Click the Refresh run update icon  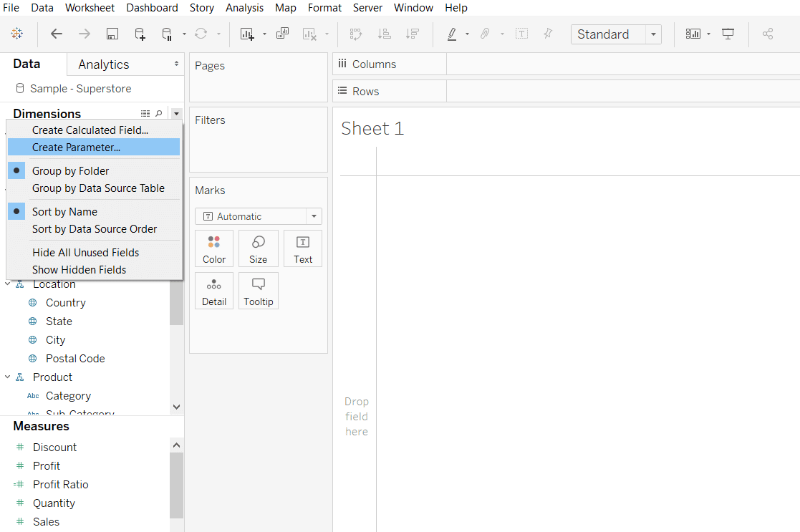pos(201,34)
